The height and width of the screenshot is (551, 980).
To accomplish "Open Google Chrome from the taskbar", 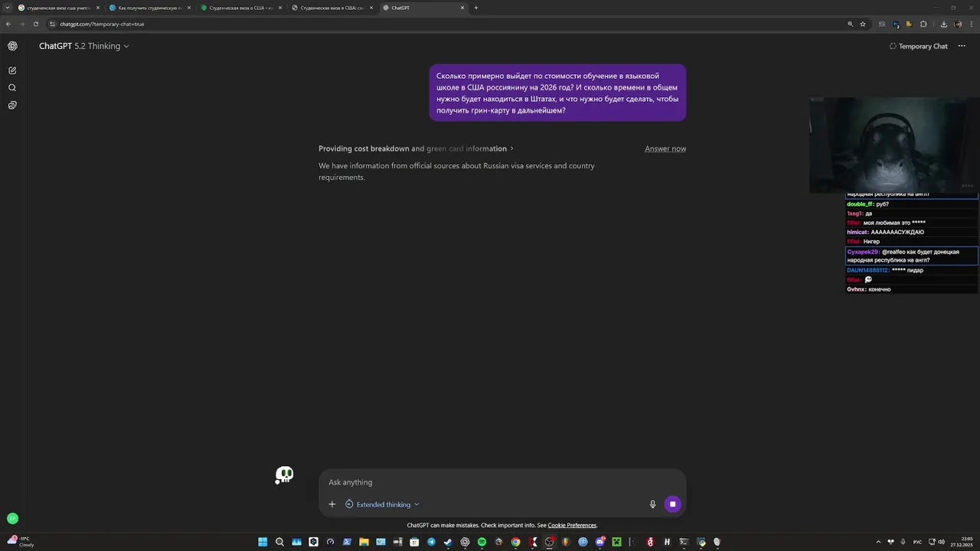I will (x=515, y=542).
